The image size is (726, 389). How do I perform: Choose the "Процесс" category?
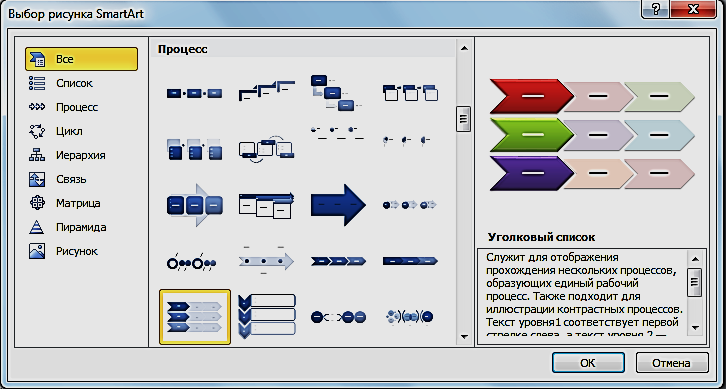click(77, 107)
